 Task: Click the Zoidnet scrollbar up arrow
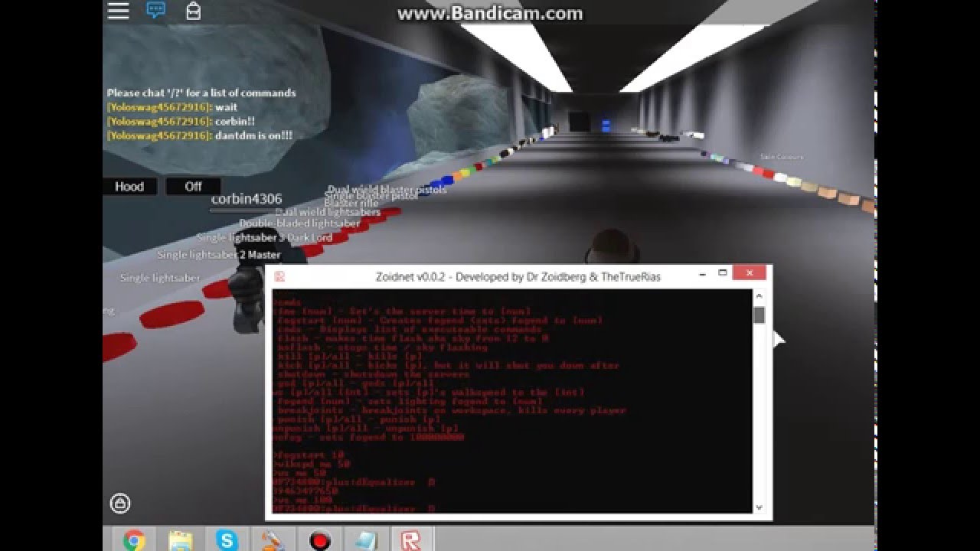759,295
